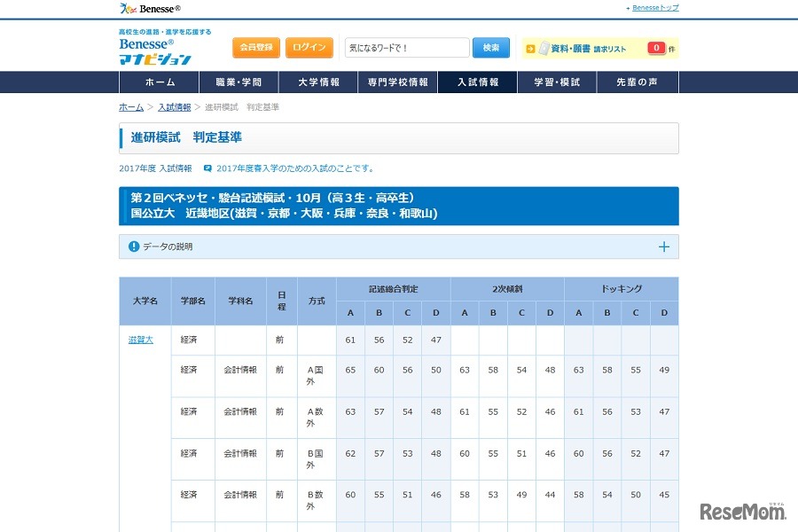Click the 検索 search button

click(491, 48)
